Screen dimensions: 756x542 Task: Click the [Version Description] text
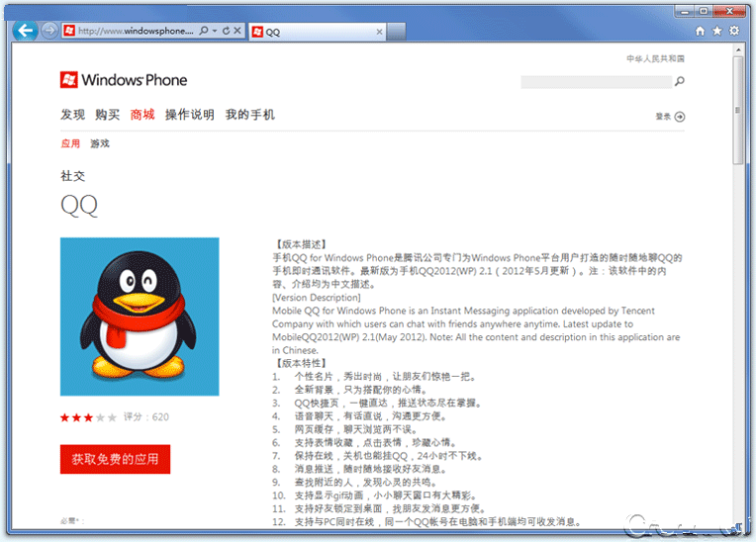317,298
